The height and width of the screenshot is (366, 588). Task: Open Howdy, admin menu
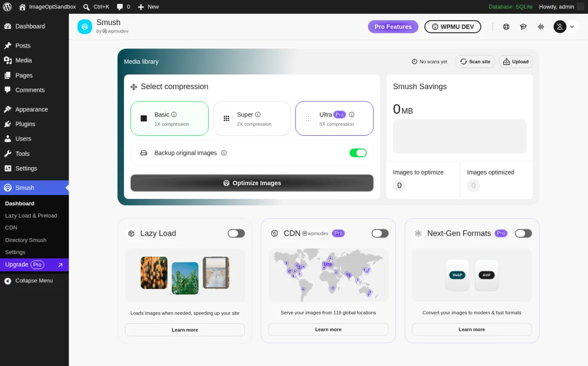[x=562, y=7]
